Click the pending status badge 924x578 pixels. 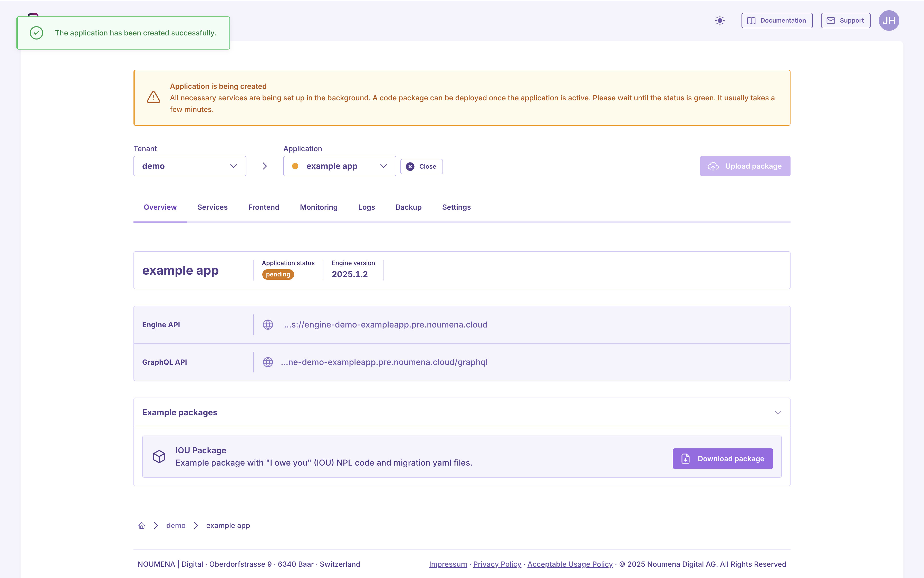(x=278, y=274)
